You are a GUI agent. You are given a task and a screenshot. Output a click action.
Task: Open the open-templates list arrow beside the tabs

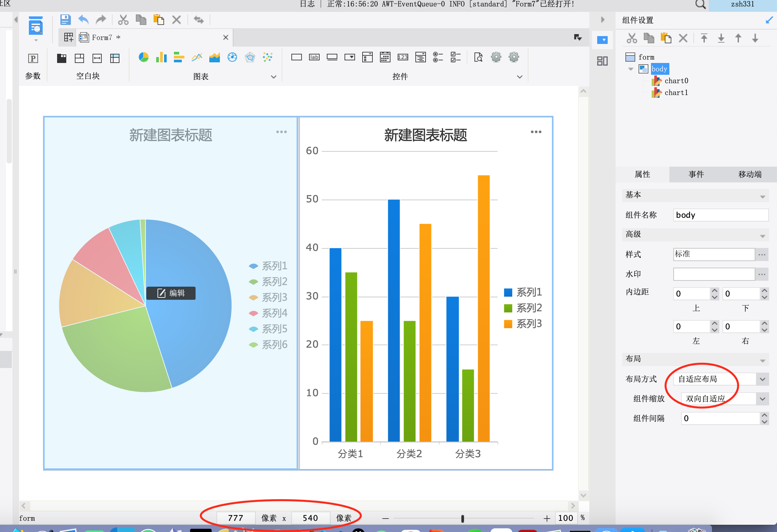click(578, 37)
